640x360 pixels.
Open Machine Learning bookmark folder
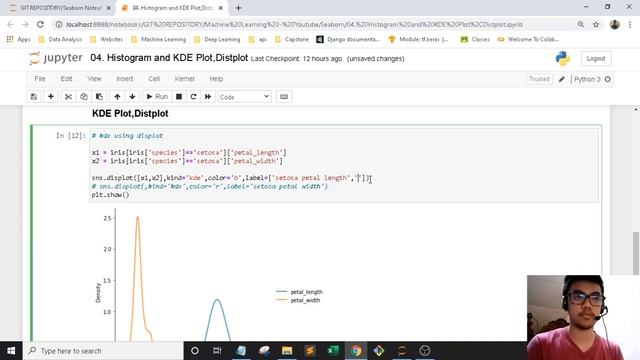158,39
